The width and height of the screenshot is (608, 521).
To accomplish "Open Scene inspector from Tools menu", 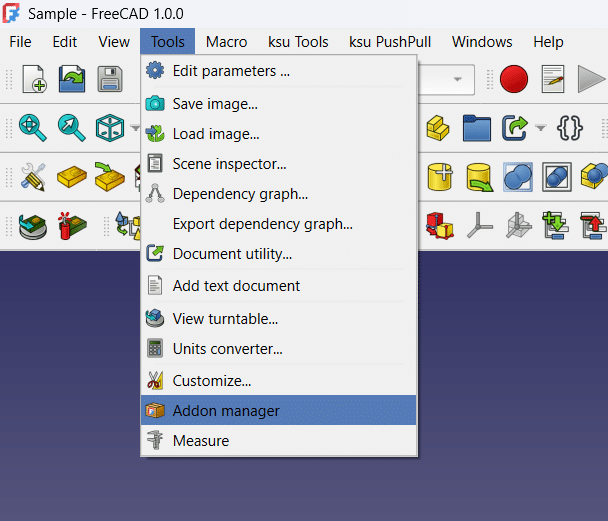I will click(x=279, y=164).
